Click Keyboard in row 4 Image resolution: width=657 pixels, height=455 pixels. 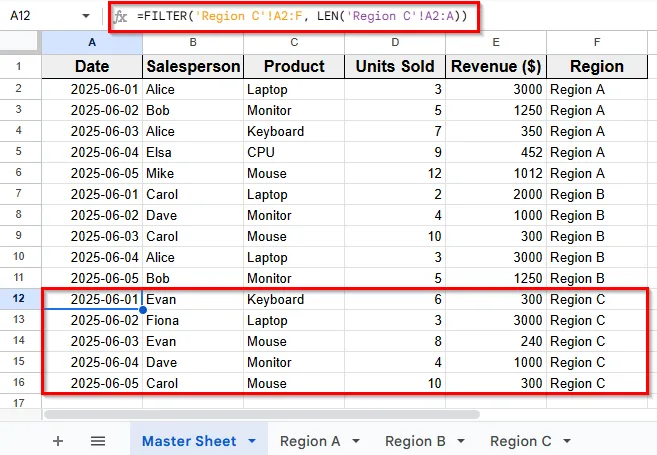[294, 131]
